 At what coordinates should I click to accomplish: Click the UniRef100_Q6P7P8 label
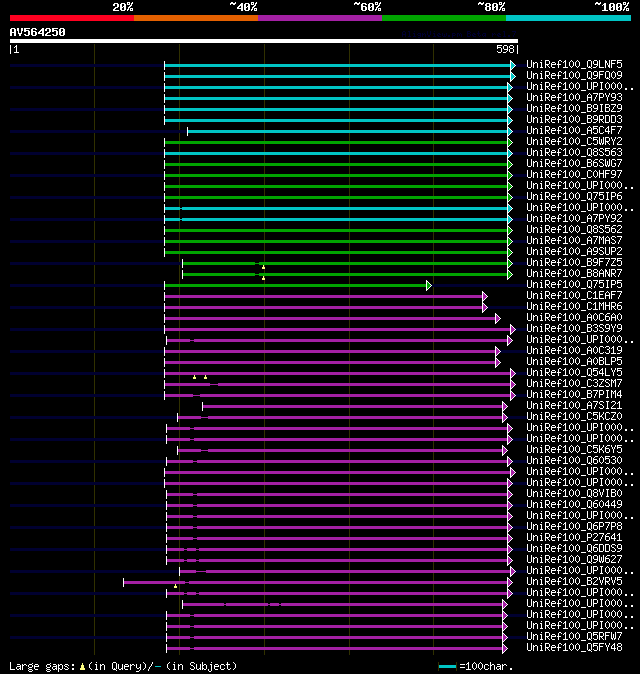tap(574, 527)
